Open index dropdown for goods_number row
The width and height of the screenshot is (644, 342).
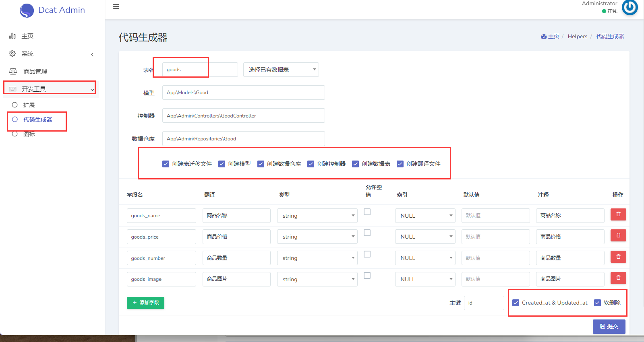pyautogui.click(x=425, y=258)
